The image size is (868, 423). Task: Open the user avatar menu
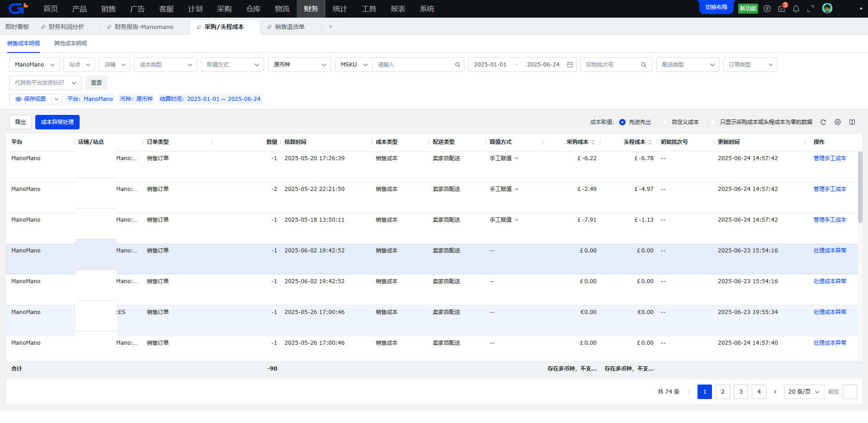point(827,8)
